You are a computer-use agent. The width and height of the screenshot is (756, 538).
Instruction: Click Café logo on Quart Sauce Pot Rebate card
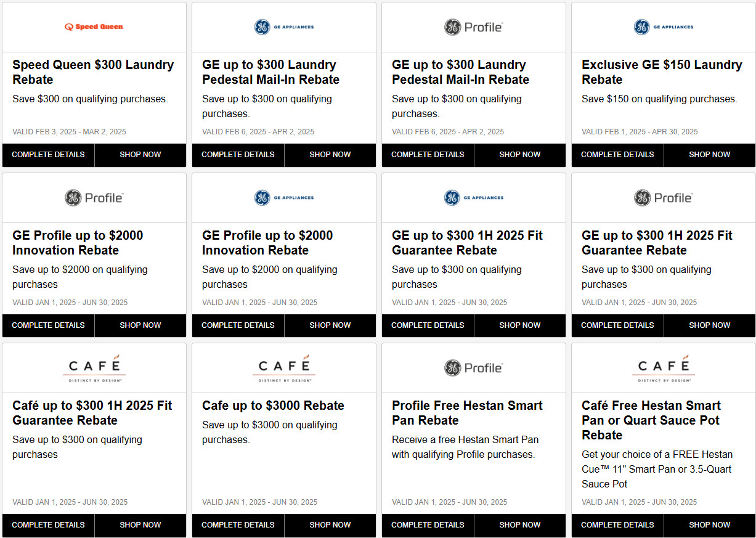point(664,368)
